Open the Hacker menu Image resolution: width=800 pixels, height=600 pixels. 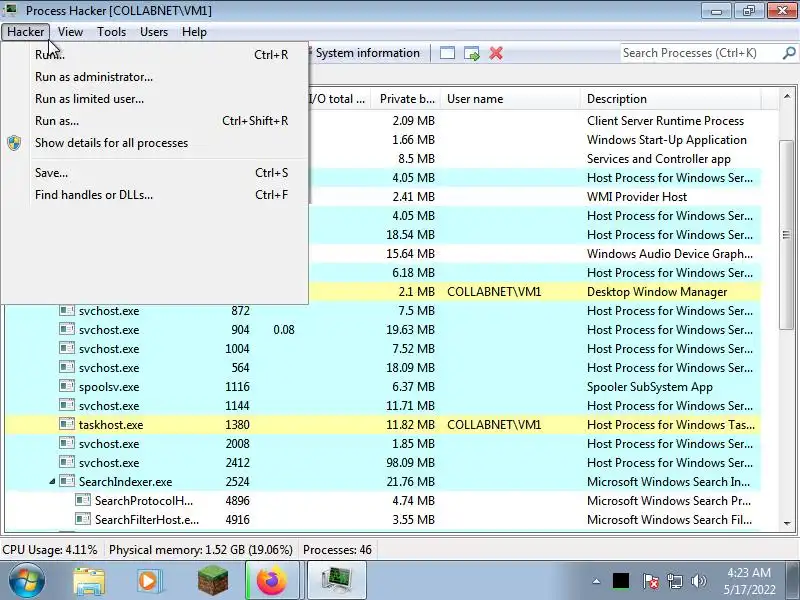[26, 32]
